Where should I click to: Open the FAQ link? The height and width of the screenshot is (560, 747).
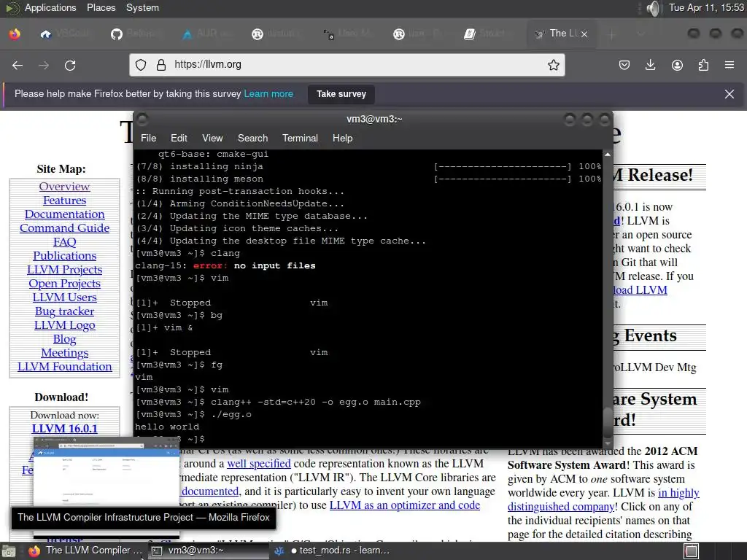pyautogui.click(x=64, y=242)
